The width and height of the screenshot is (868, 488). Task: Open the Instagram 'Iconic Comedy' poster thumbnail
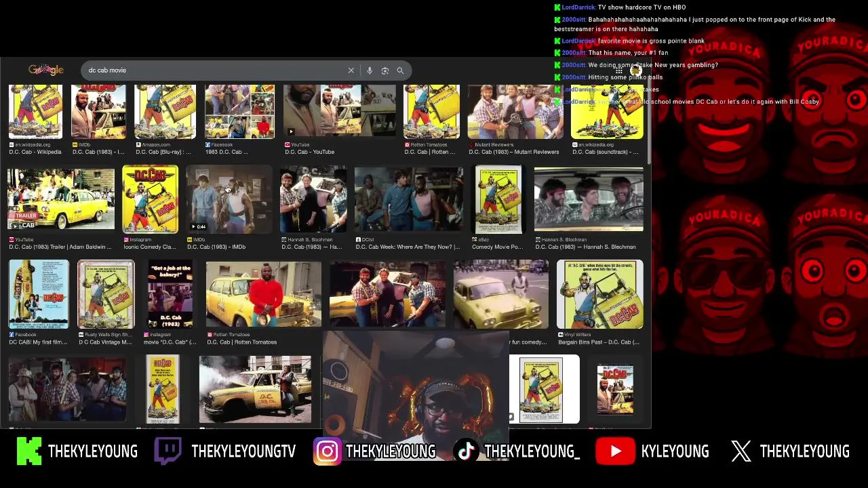(150, 199)
